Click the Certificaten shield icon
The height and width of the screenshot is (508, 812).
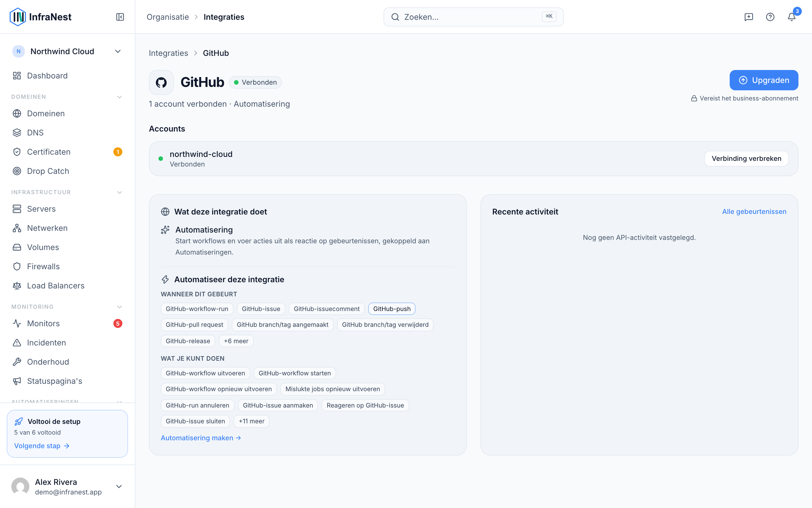17,152
